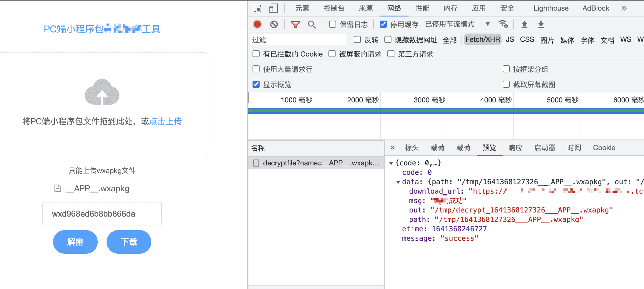Click the 名称 column header
The height and width of the screenshot is (289, 644).
(x=316, y=148)
